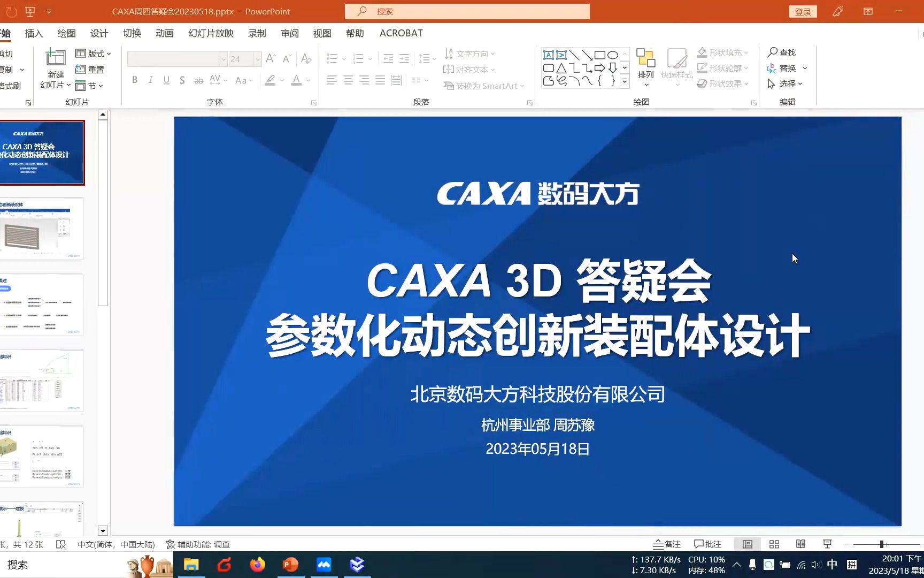924x578 pixels.
Task: Toggle text Shadow formatting
Action: point(182,80)
